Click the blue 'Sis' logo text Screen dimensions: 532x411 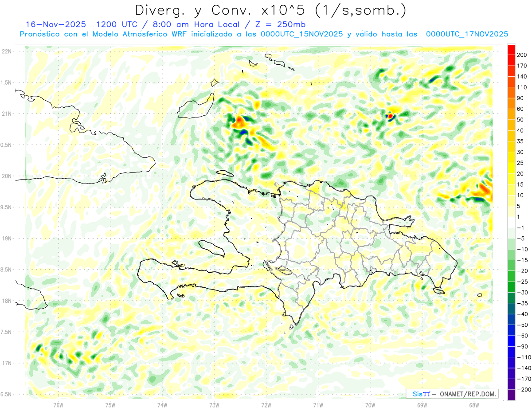(418, 394)
